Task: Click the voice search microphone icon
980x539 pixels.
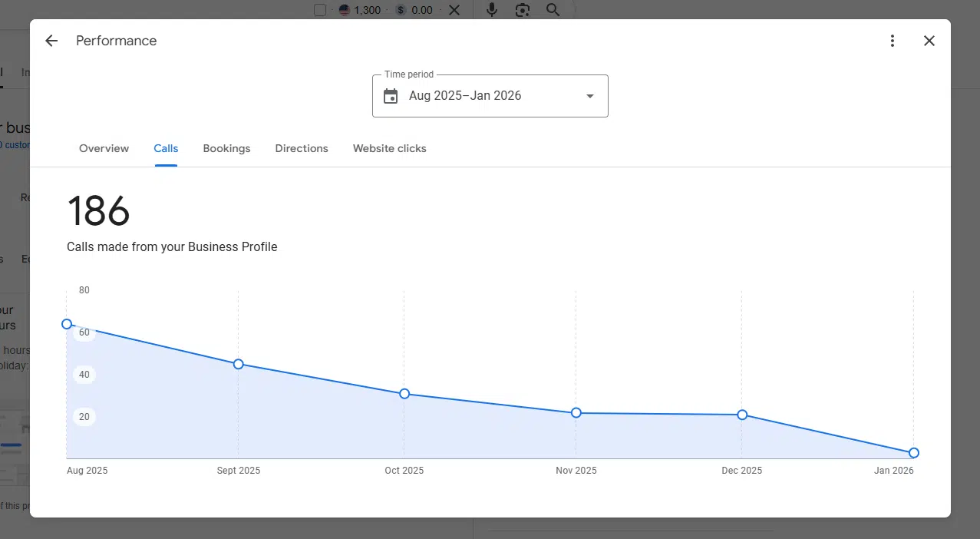Action: (492, 10)
